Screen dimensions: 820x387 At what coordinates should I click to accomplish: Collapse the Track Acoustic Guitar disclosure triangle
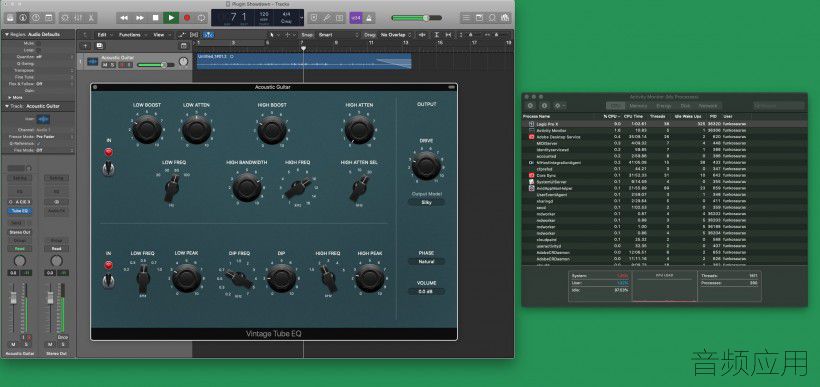7,106
